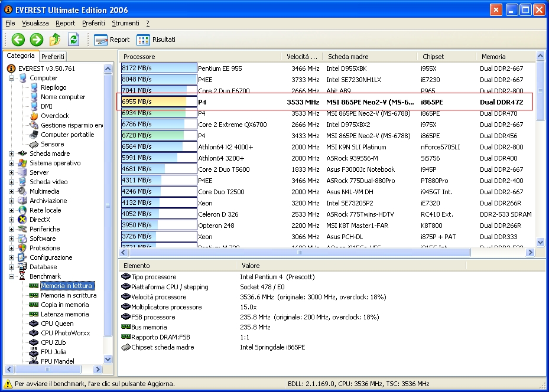Sort by the Memoria column header
This screenshot has height=392, width=549.
[x=506, y=57]
